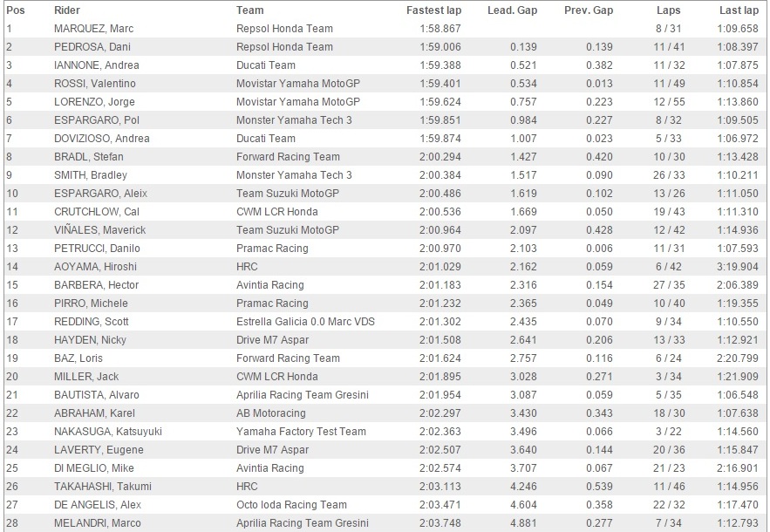Select rider MELANDRI, Marco
The height and width of the screenshot is (532, 770).
point(98,523)
